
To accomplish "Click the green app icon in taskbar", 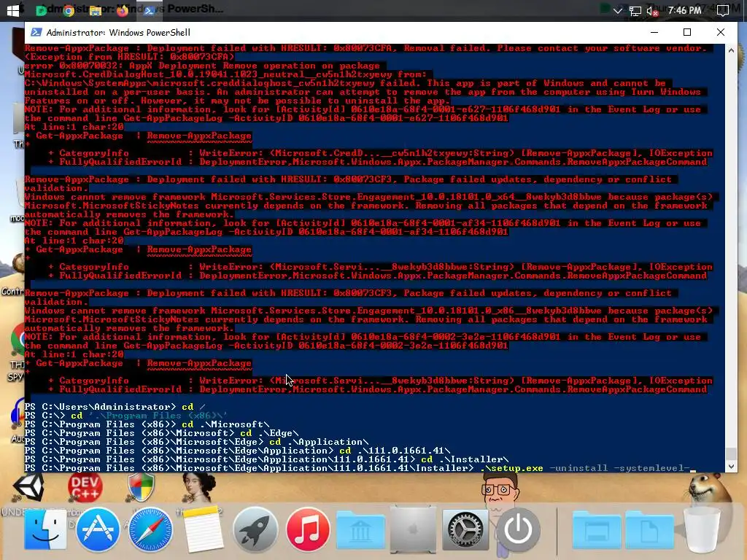I will point(42,10).
